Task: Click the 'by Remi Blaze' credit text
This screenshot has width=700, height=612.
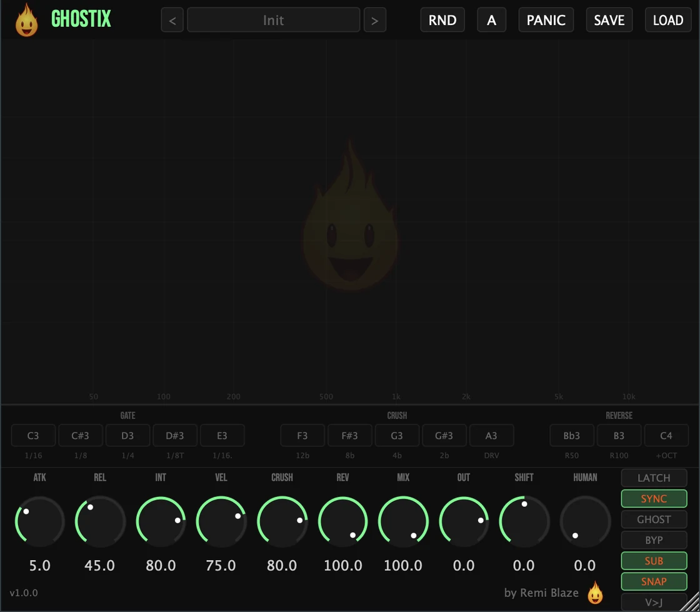Action: pyautogui.click(x=541, y=593)
